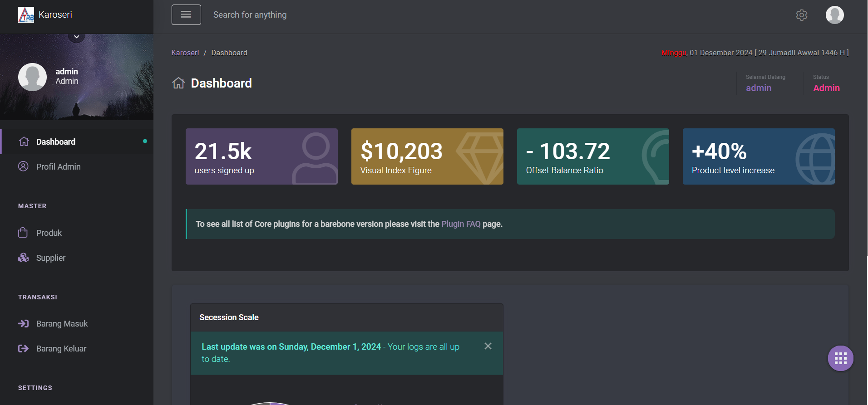Click the Supplier cubes icon
The height and width of the screenshot is (405, 868).
pos(23,258)
